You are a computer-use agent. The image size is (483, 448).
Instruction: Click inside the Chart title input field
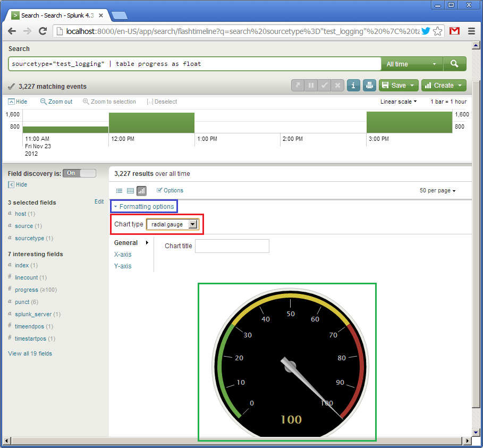[x=232, y=246]
